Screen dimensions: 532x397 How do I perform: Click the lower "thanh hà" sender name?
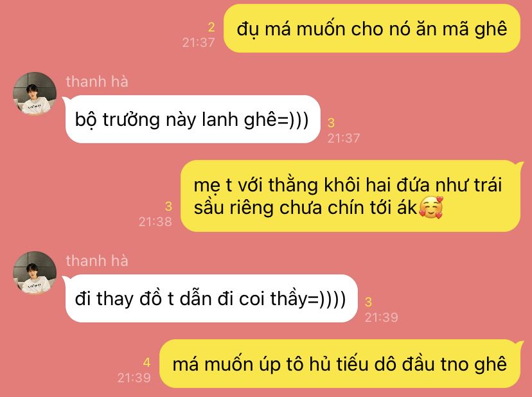[97, 261]
